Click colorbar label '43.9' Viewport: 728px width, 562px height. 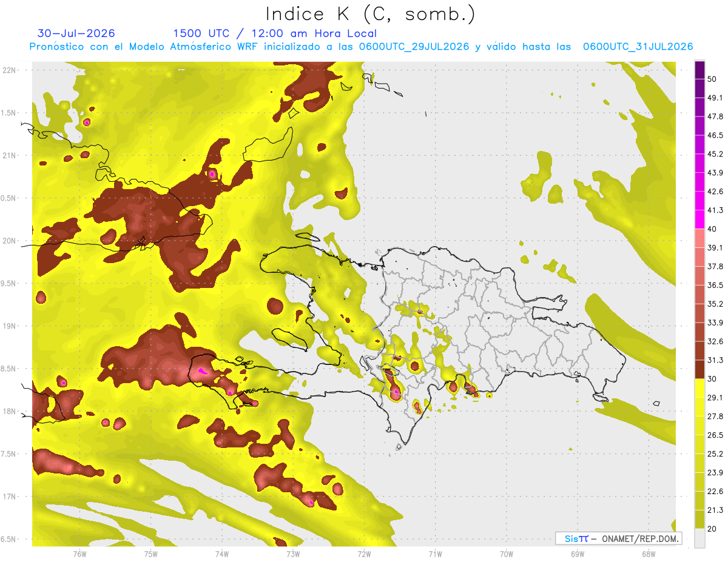pyautogui.click(x=715, y=173)
